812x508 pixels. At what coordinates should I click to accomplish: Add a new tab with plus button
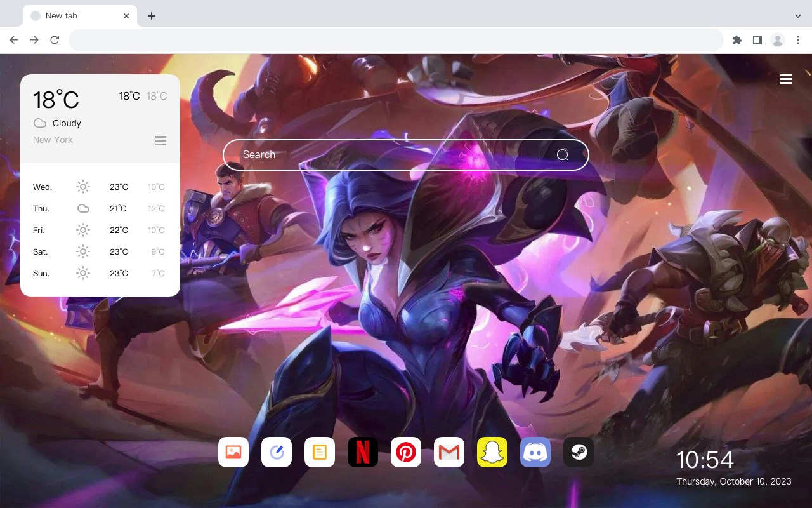coord(151,16)
